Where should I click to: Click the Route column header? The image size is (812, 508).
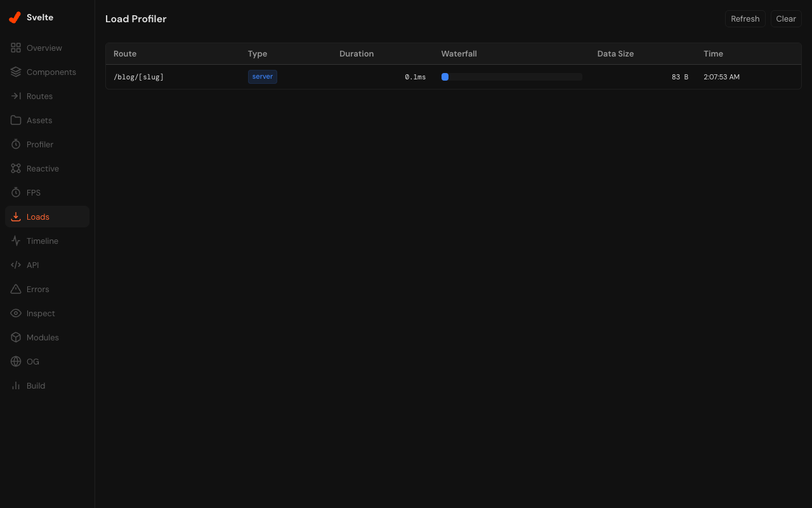point(125,54)
